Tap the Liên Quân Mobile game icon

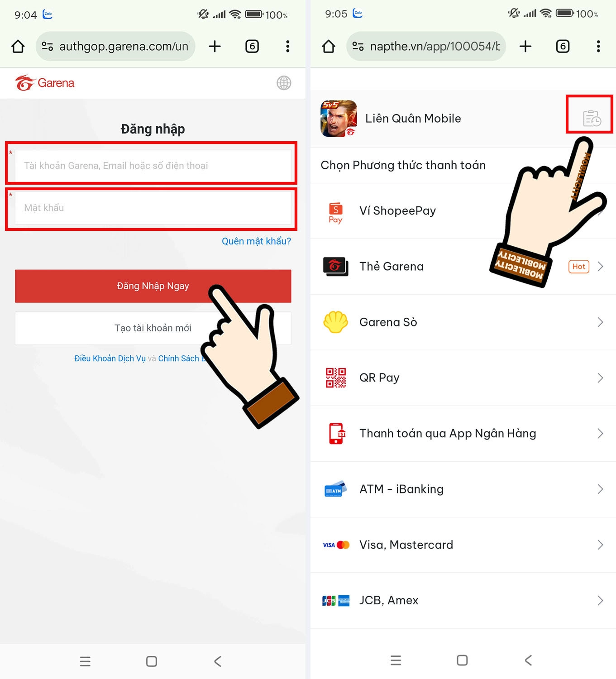[339, 119]
